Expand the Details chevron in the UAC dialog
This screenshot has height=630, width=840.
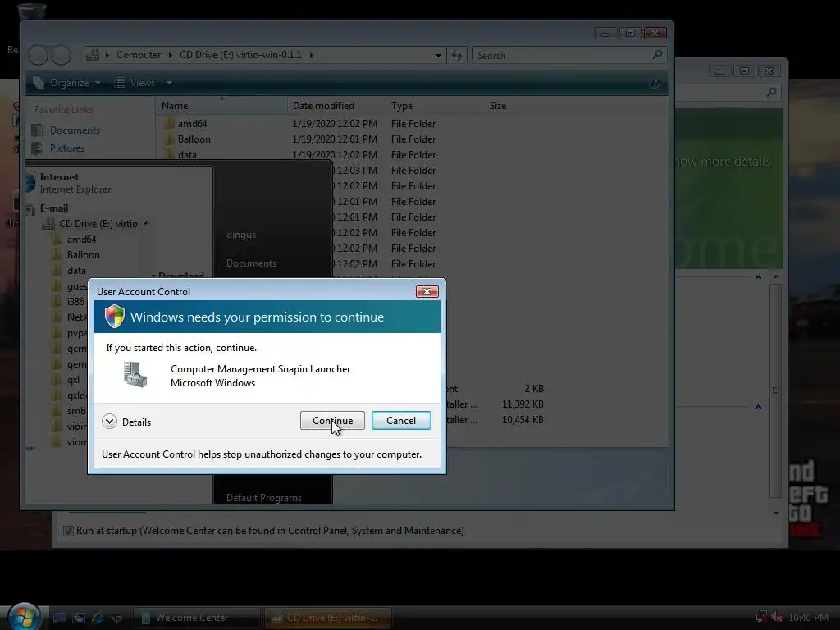click(x=109, y=422)
